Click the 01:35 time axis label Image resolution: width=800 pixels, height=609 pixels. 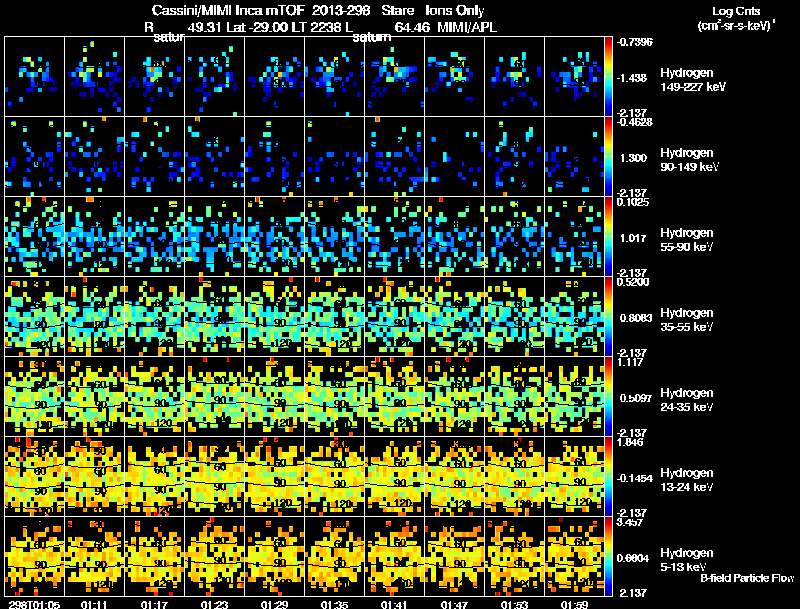pyautogui.click(x=334, y=604)
